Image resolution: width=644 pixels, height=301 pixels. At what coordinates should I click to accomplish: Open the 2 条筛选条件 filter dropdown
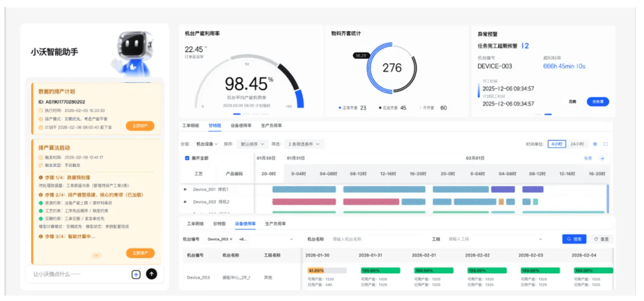tap(304, 144)
